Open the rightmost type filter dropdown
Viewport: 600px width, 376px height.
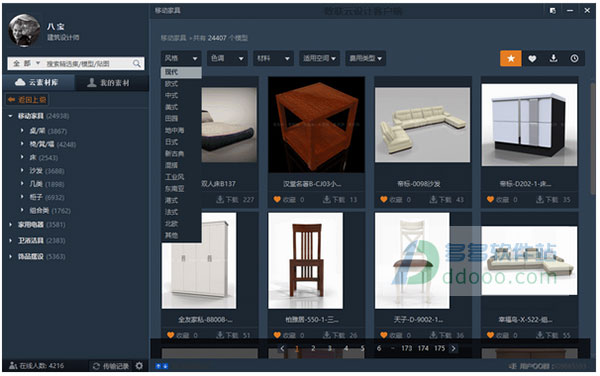point(365,59)
